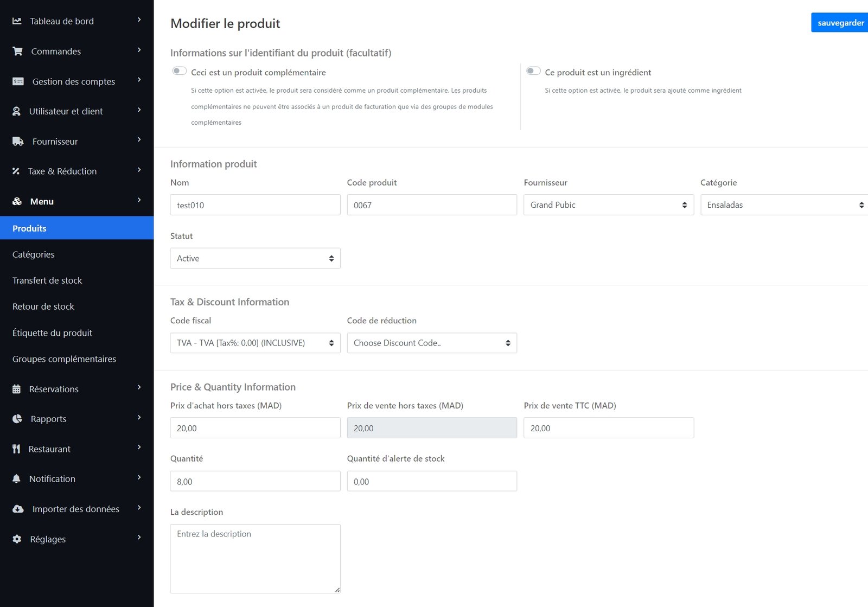Open the Statut dropdown set to Active
868x607 pixels.
255,258
